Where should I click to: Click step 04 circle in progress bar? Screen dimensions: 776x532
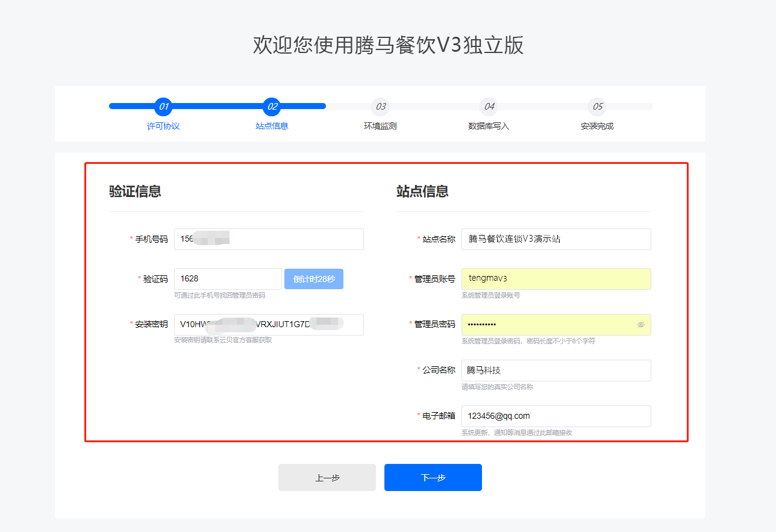tap(489, 107)
